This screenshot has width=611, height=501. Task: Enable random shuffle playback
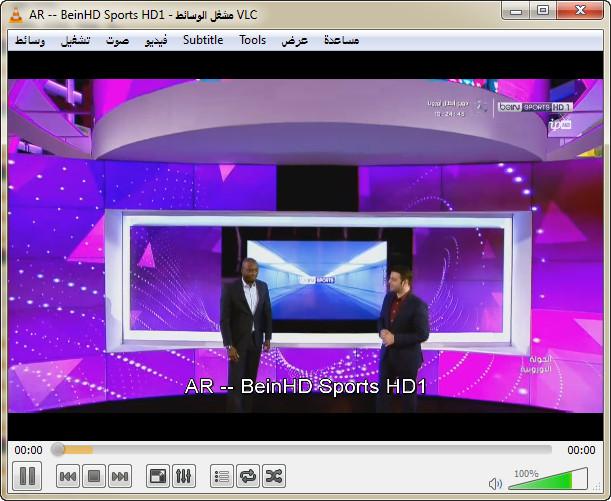pyautogui.click(x=273, y=476)
